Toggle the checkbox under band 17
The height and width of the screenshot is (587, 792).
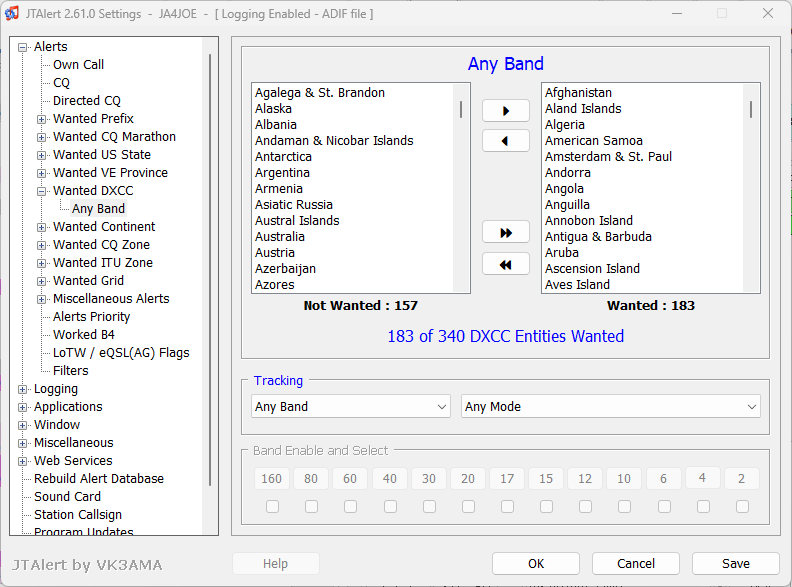point(507,506)
